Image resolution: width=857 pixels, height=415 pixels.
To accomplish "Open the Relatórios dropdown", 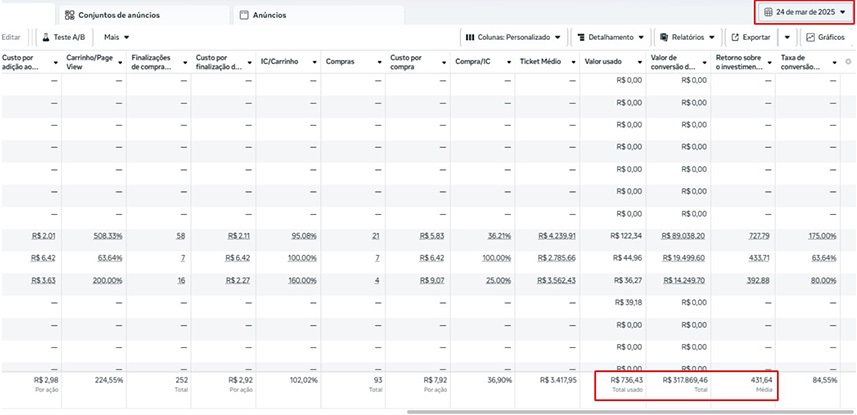I will click(687, 37).
